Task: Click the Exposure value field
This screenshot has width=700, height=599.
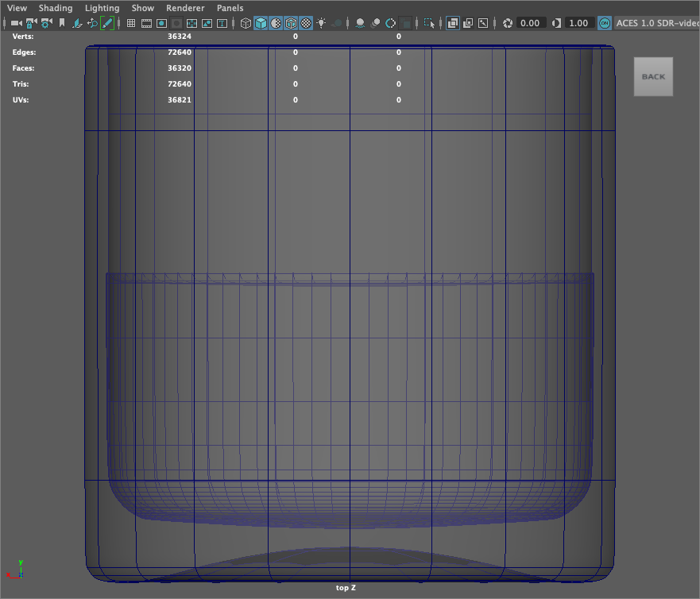Action: pyautogui.click(x=530, y=24)
